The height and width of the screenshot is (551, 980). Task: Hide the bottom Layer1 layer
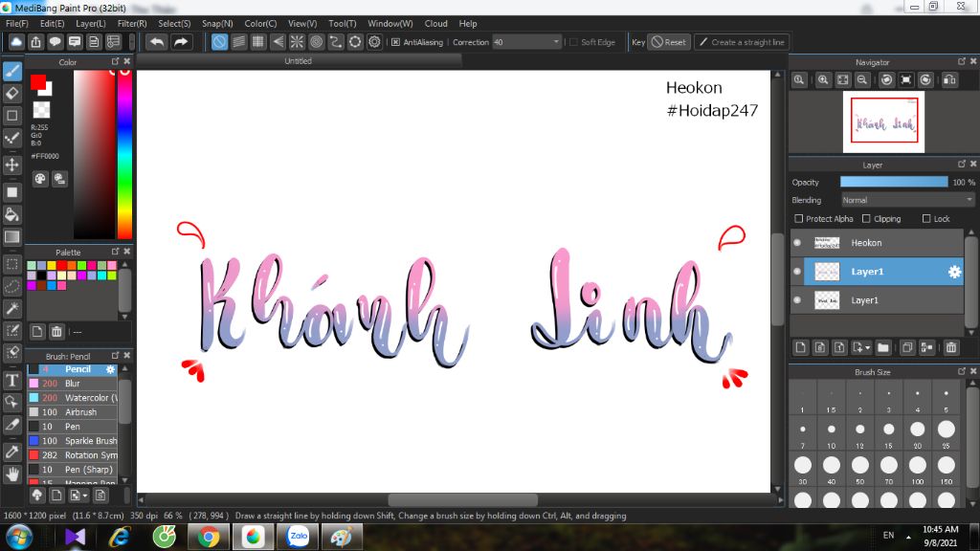(797, 300)
